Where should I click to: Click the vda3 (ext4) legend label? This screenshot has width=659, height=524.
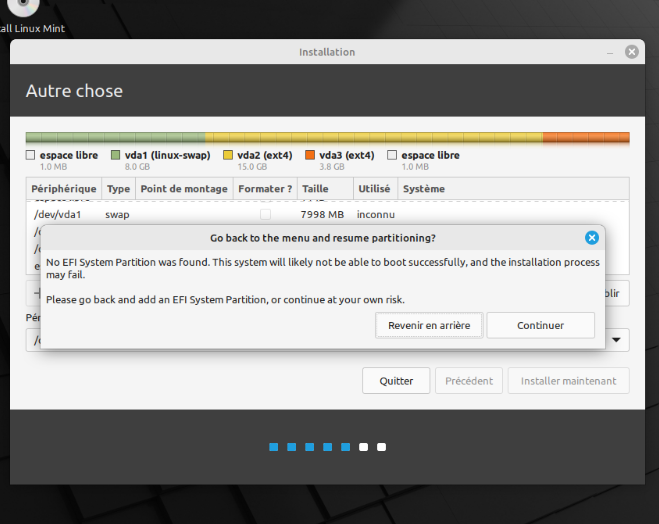[x=346, y=155]
